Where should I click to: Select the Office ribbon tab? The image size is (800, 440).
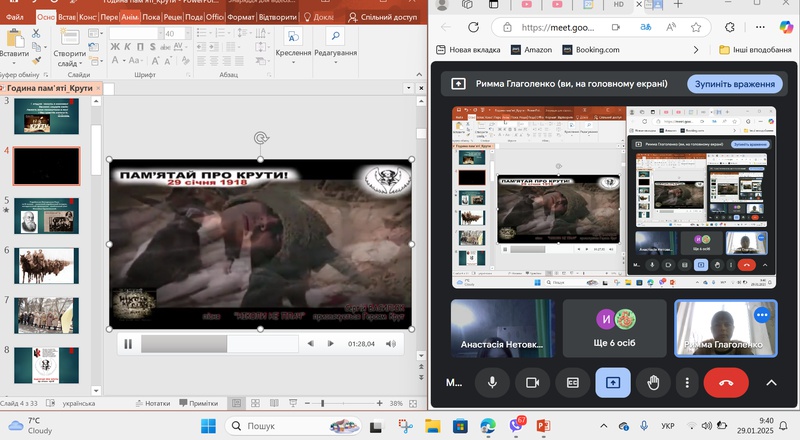pos(215,17)
